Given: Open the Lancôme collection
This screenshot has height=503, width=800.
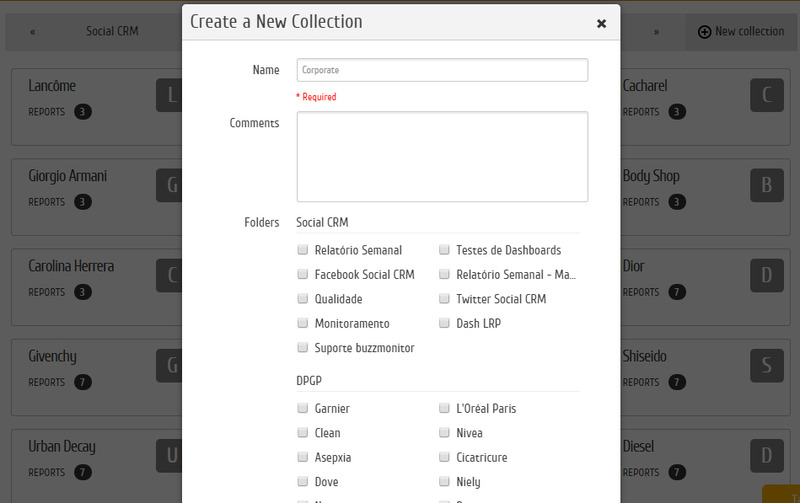Looking at the screenshot, I should click(52, 86).
